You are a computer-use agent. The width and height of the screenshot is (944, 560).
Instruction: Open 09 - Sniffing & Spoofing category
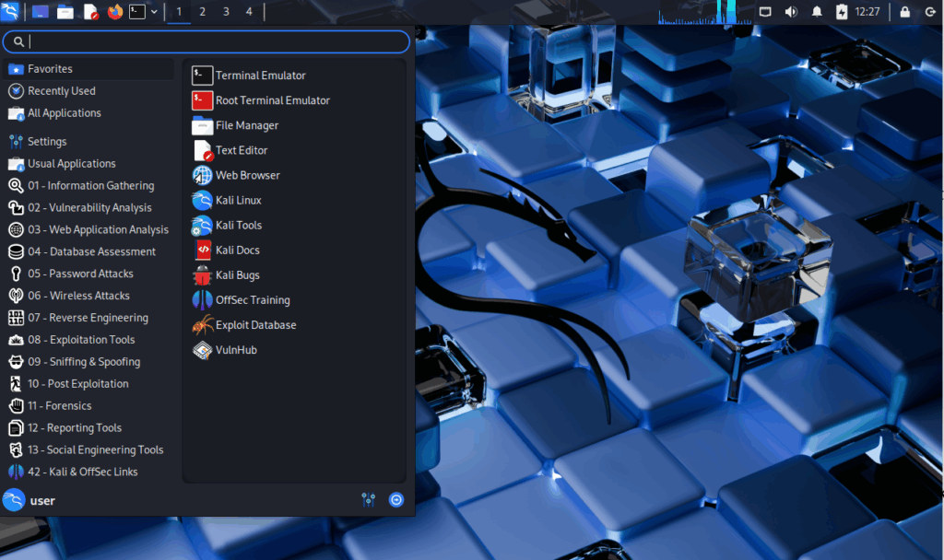click(x=88, y=361)
